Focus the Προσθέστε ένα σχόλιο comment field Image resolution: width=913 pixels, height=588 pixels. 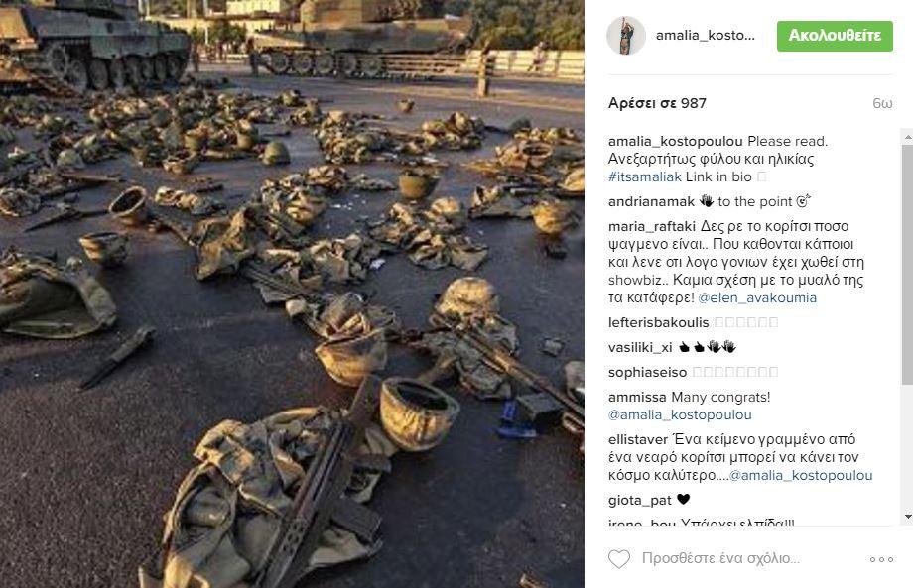[720, 558]
